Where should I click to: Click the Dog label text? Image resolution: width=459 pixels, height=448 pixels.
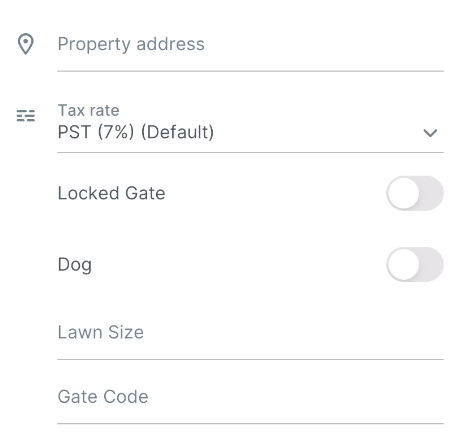[x=75, y=265]
